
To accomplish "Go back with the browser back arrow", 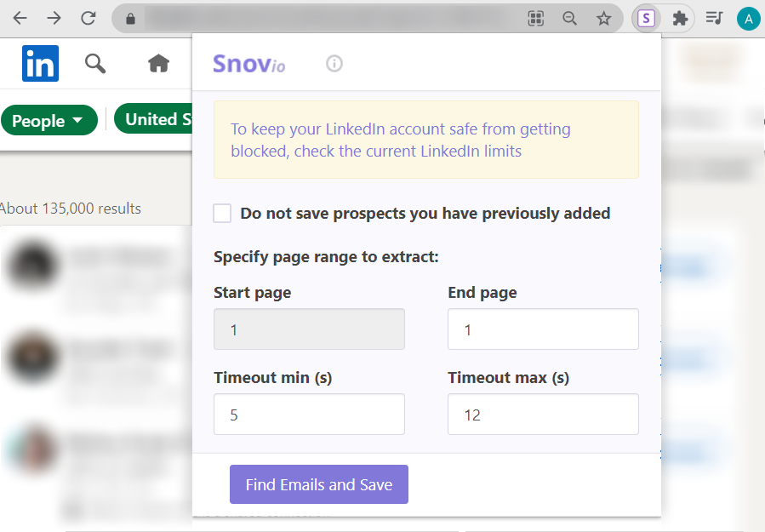I will click(x=20, y=18).
